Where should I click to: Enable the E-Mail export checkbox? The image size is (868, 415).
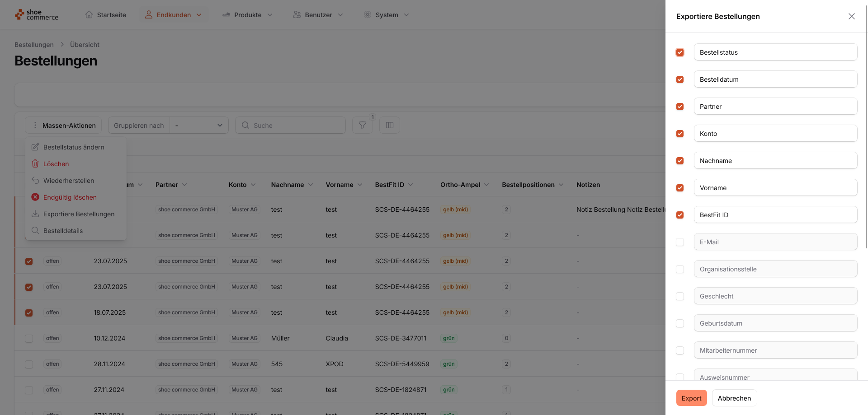(679, 242)
